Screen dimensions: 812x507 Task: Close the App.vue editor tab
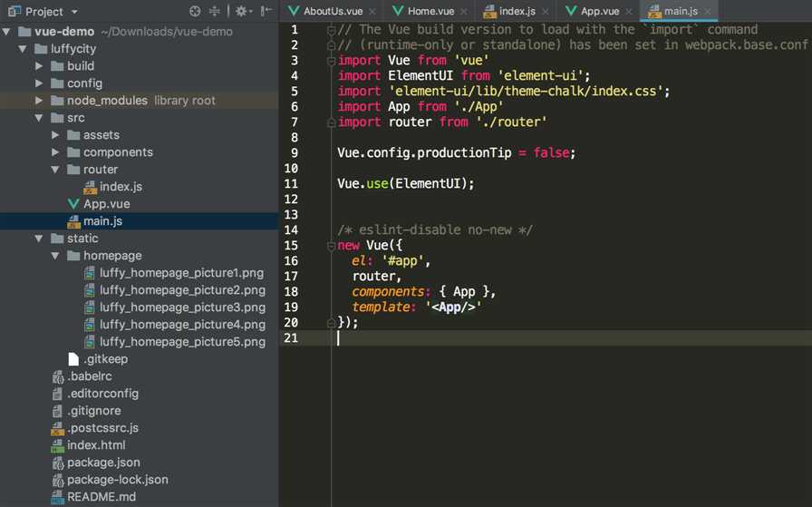pos(629,12)
